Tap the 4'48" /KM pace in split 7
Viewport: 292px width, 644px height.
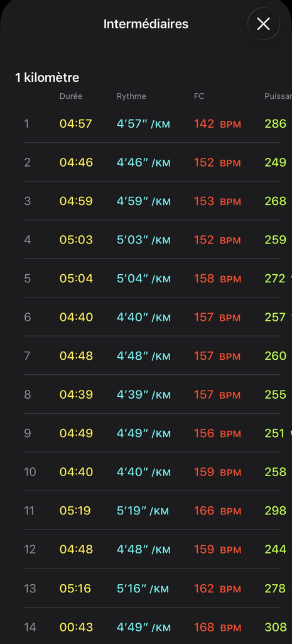(x=144, y=356)
